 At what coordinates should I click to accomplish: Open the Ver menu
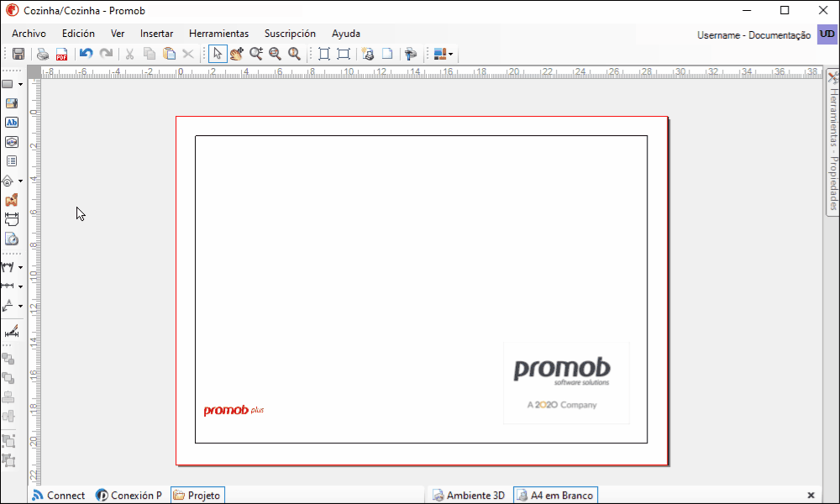(118, 34)
